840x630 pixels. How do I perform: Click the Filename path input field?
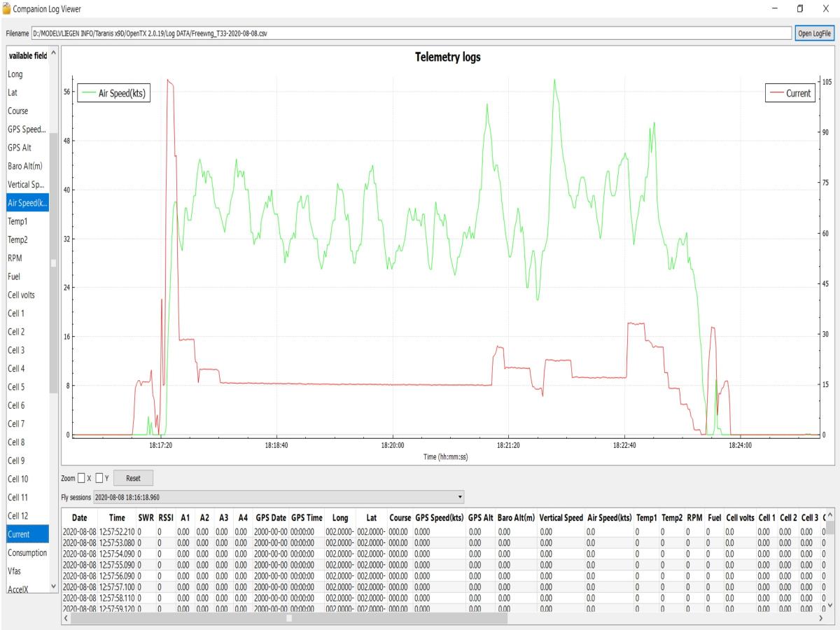click(412, 34)
